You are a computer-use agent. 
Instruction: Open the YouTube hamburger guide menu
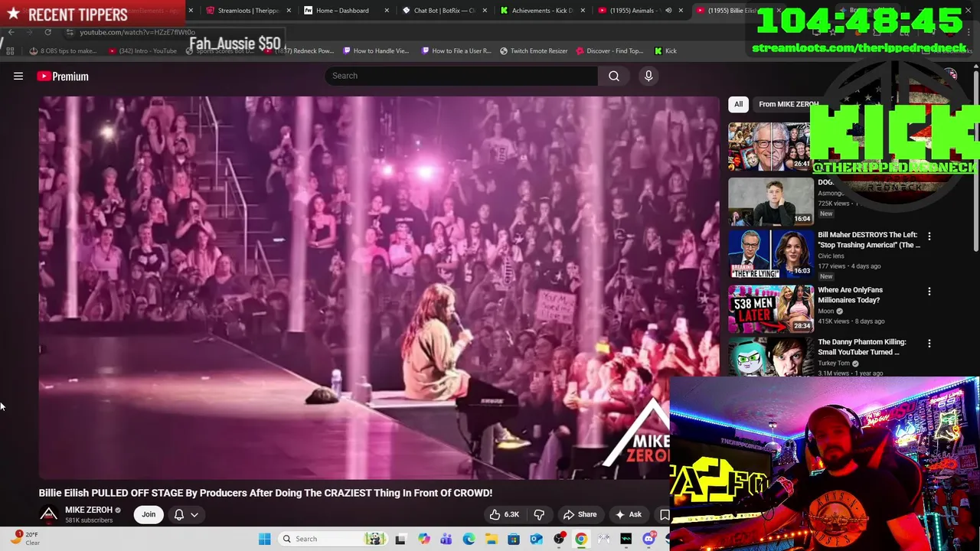coord(18,76)
